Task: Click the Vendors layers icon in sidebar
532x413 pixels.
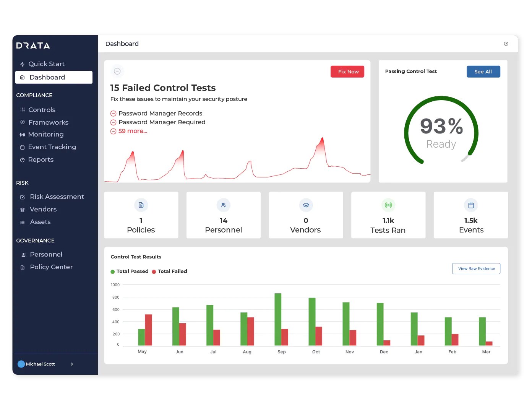Action: [x=23, y=210]
